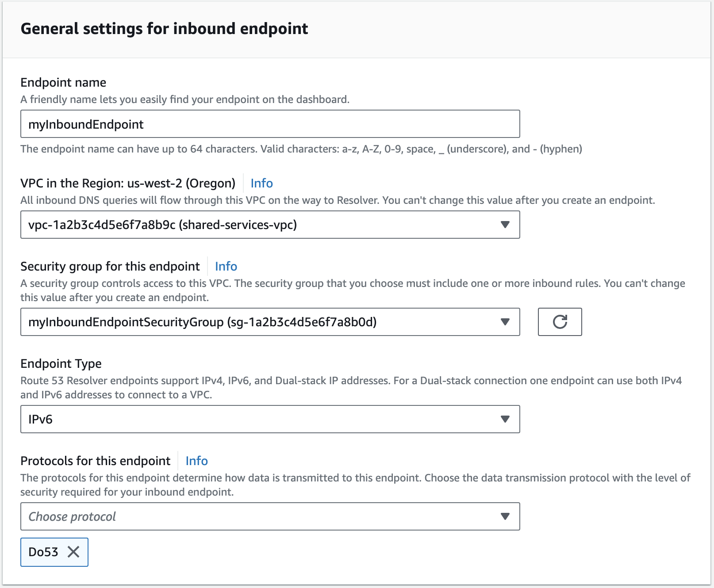Open Info about VPC in the Region
This screenshot has width=714, height=588.
tap(261, 183)
